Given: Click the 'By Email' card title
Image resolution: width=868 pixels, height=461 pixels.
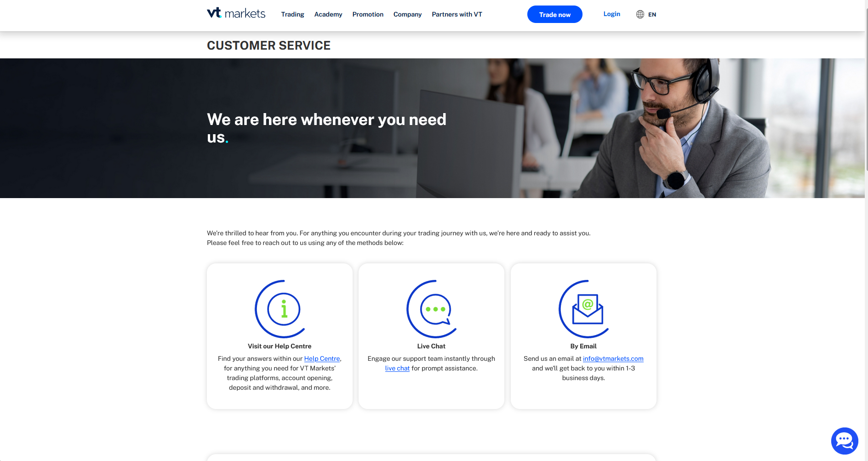Looking at the screenshot, I should 583,346.
